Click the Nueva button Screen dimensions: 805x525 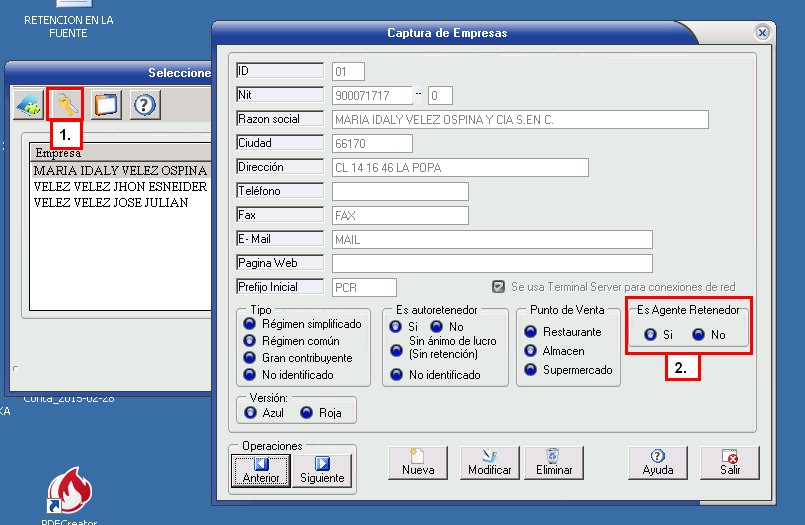[418, 462]
